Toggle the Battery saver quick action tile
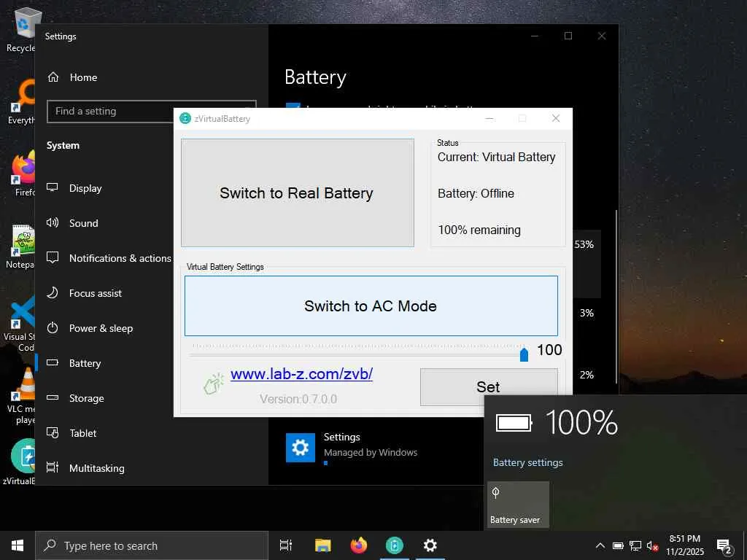 (518, 504)
